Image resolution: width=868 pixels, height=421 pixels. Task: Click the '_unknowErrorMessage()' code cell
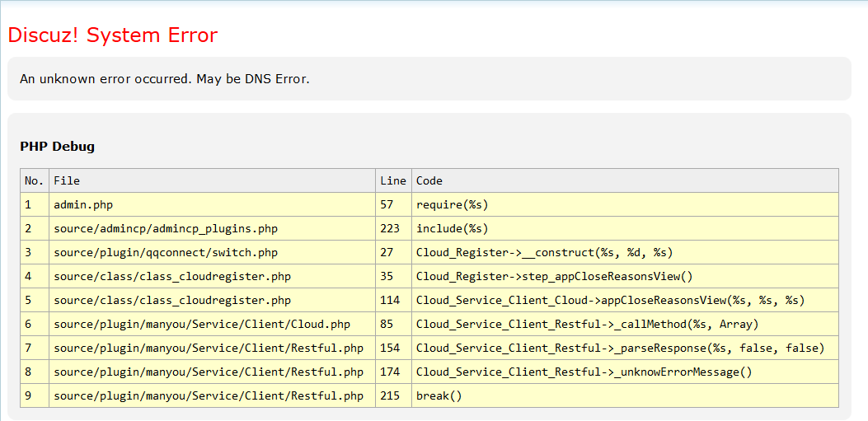click(625, 372)
